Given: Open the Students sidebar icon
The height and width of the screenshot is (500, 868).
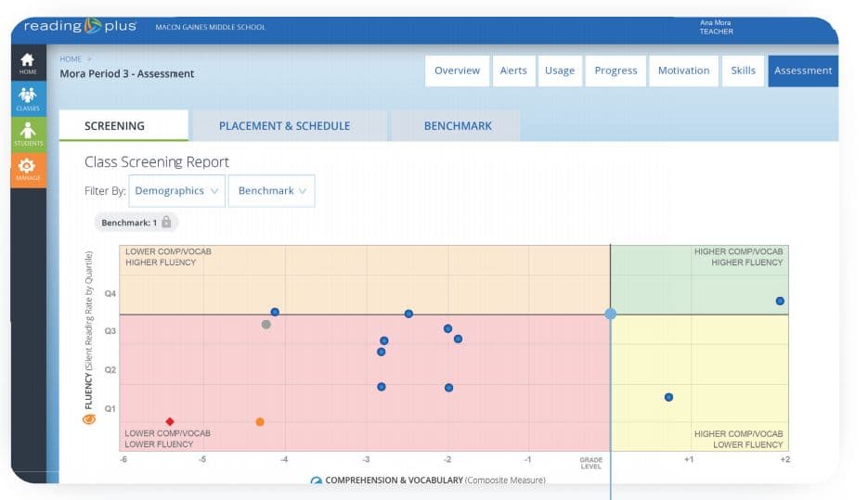Looking at the screenshot, I should click(x=28, y=134).
